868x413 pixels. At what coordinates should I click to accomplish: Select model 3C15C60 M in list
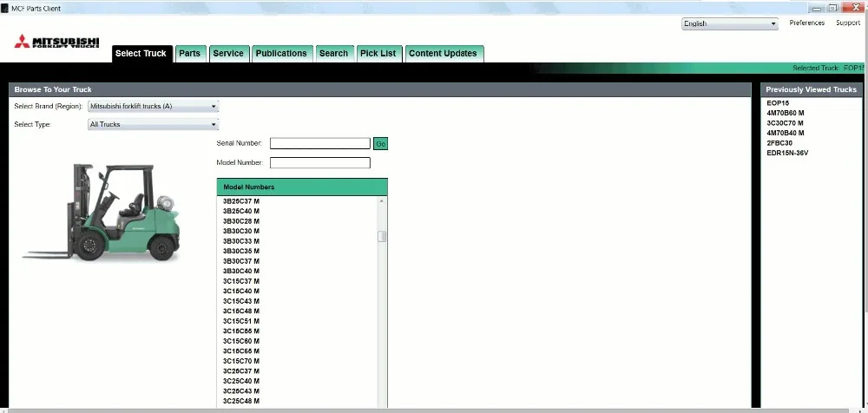click(241, 340)
